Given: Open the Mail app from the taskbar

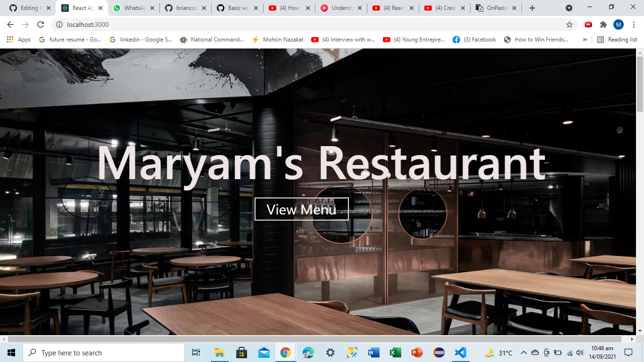Looking at the screenshot, I should [264, 352].
